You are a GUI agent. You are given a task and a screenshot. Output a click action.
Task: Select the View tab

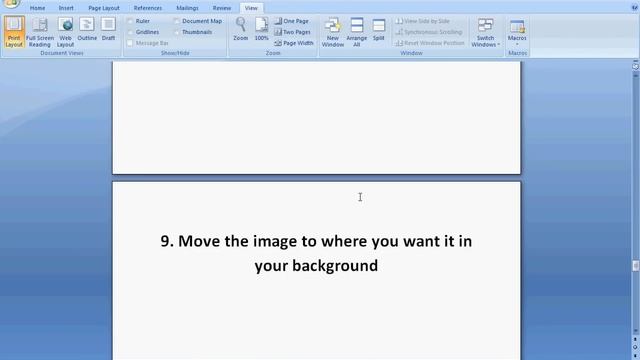pyautogui.click(x=251, y=8)
